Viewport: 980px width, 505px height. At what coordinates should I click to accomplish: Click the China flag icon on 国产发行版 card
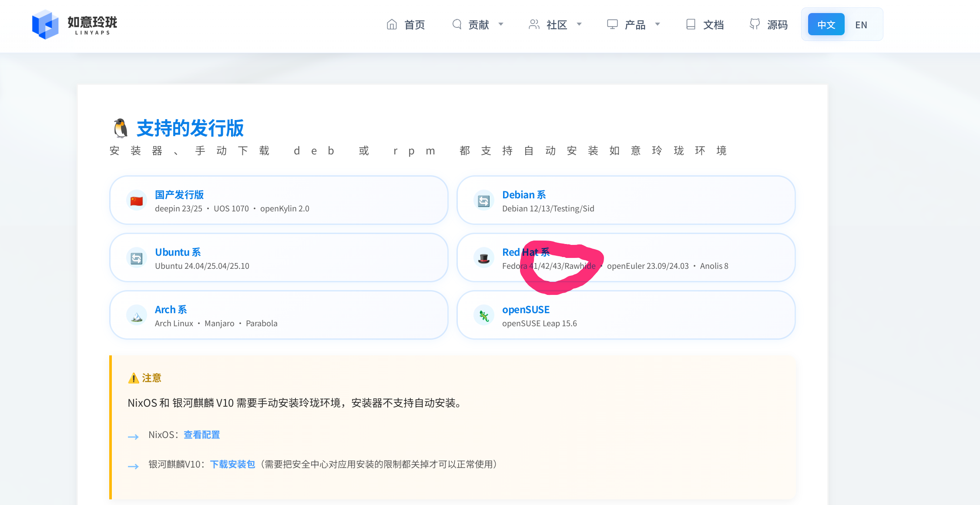(x=137, y=201)
